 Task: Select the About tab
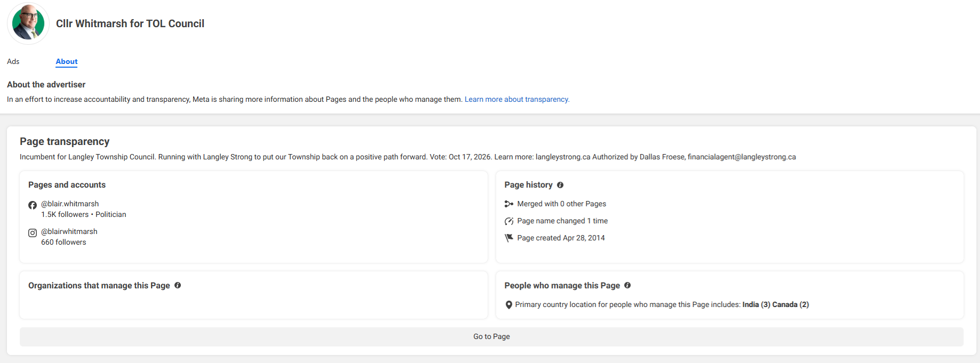pyautogui.click(x=67, y=61)
